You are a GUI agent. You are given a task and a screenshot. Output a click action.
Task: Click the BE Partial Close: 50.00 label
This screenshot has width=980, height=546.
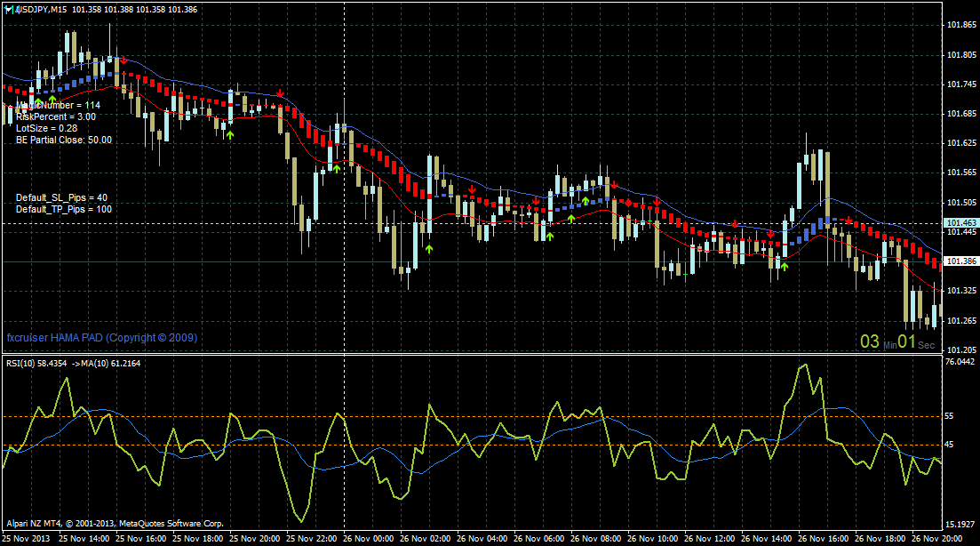(x=64, y=141)
